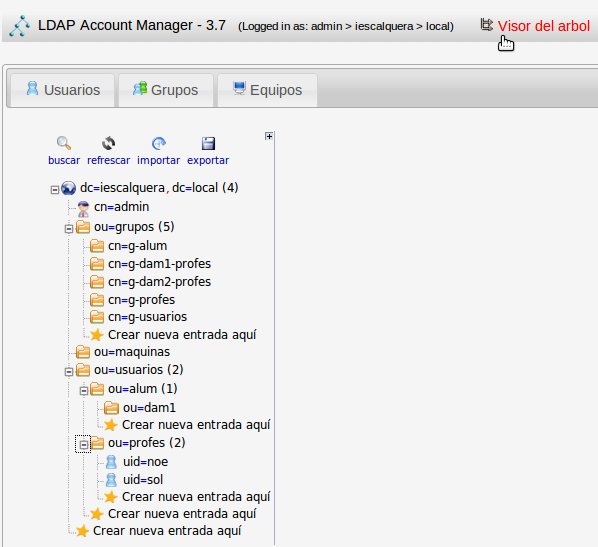The height and width of the screenshot is (547, 598).
Task: Click the cn=admin person icon
Action: (83, 209)
